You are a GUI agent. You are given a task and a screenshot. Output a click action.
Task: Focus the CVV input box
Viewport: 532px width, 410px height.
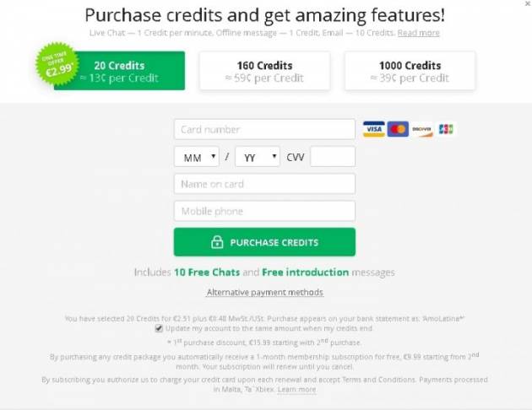click(333, 157)
